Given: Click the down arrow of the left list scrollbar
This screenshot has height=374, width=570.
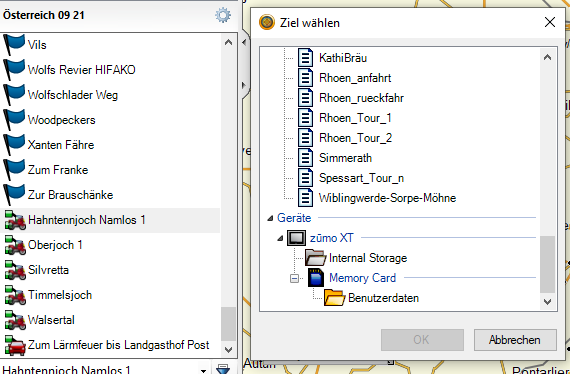Looking at the screenshot, I should 228,349.
